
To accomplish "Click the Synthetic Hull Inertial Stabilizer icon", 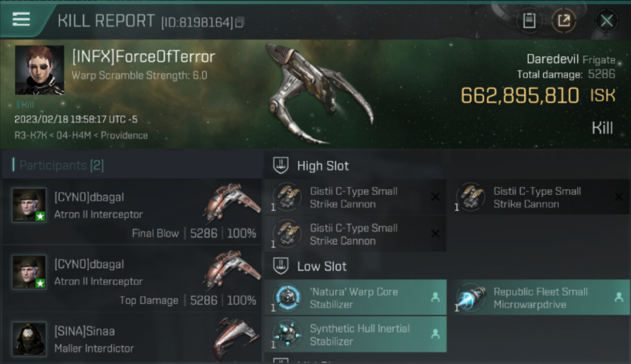I will coord(287,334).
